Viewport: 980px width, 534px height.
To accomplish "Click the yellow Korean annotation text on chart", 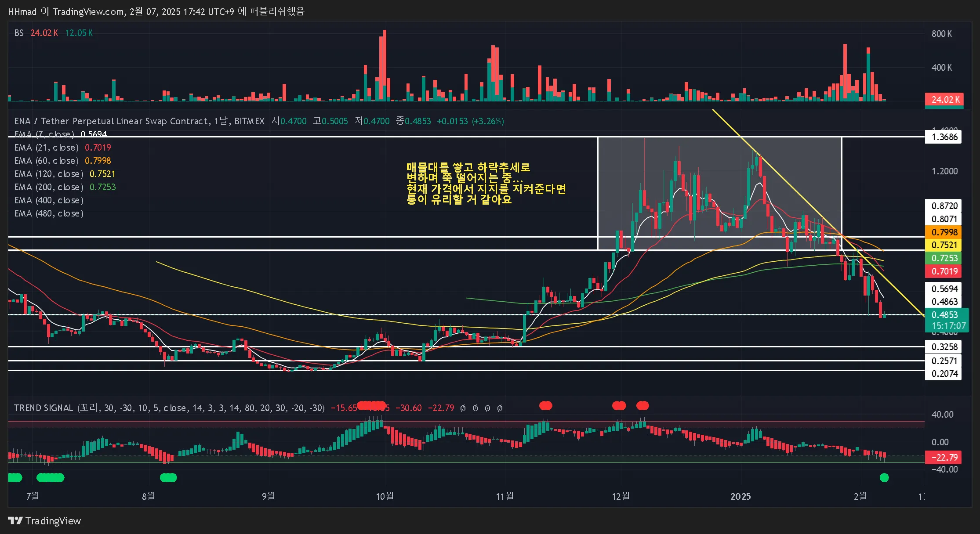I will [486, 184].
